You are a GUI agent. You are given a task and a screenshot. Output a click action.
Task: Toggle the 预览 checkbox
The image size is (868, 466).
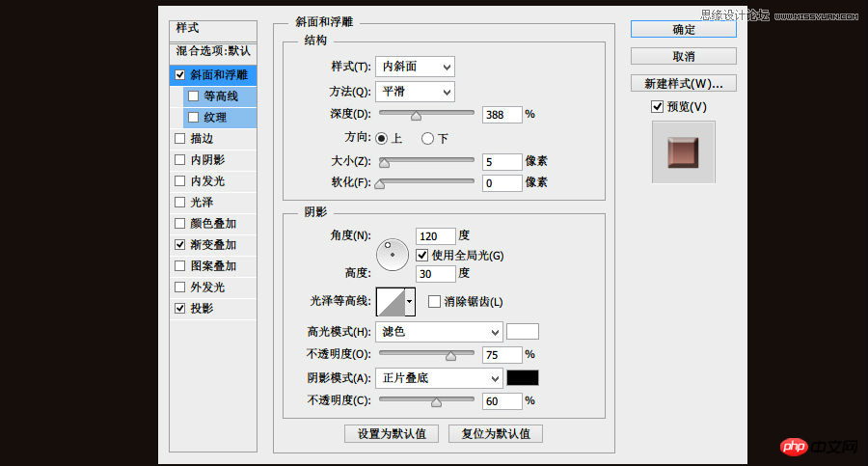pyautogui.click(x=657, y=106)
